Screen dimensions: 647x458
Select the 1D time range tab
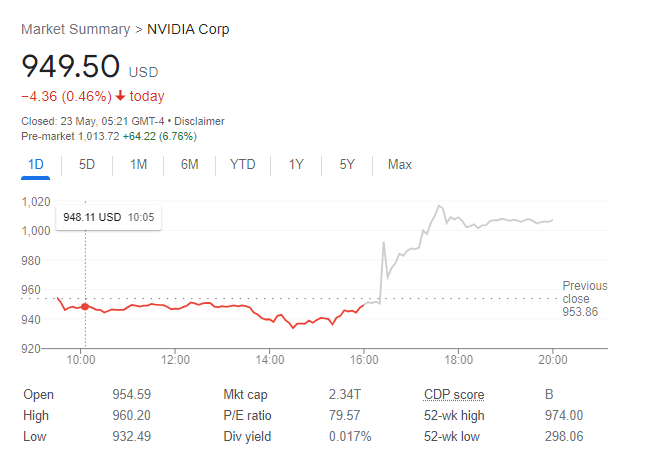pyautogui.click(x=36, y=165)
